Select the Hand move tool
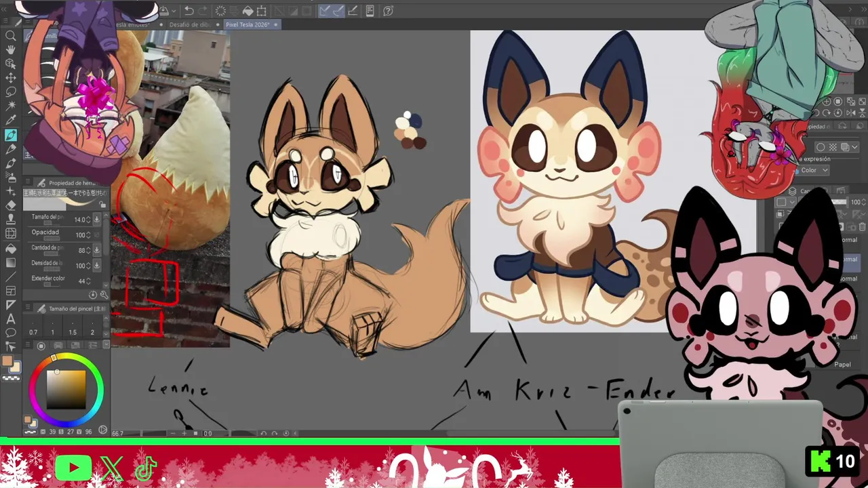The width and height of the screenshot is (868, 488). (x=11, y=49)
